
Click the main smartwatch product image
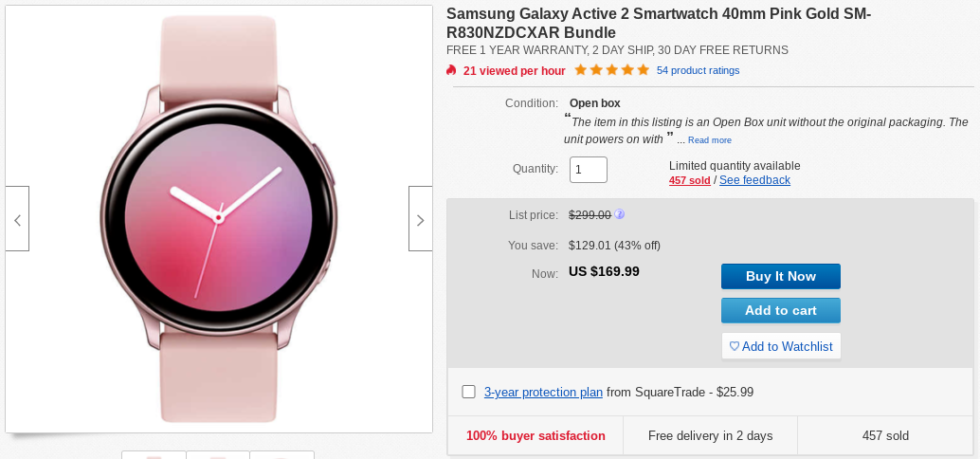pyautogui.click(x=219, y=219)
